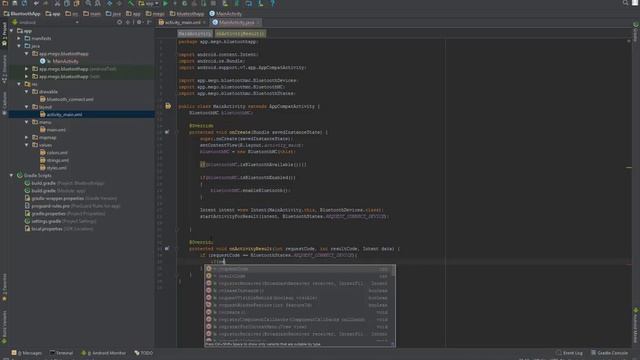Open the Android Monitor tool window tab
Image resolution: width=640 pixels, height=360 pixels.
(104, 353)
